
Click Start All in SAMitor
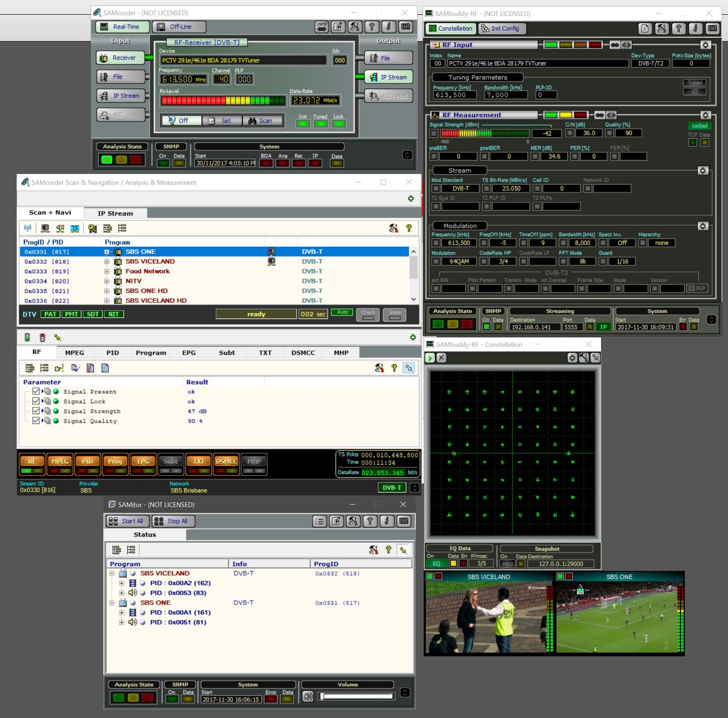pyautogui.click(x=128, y=521)
